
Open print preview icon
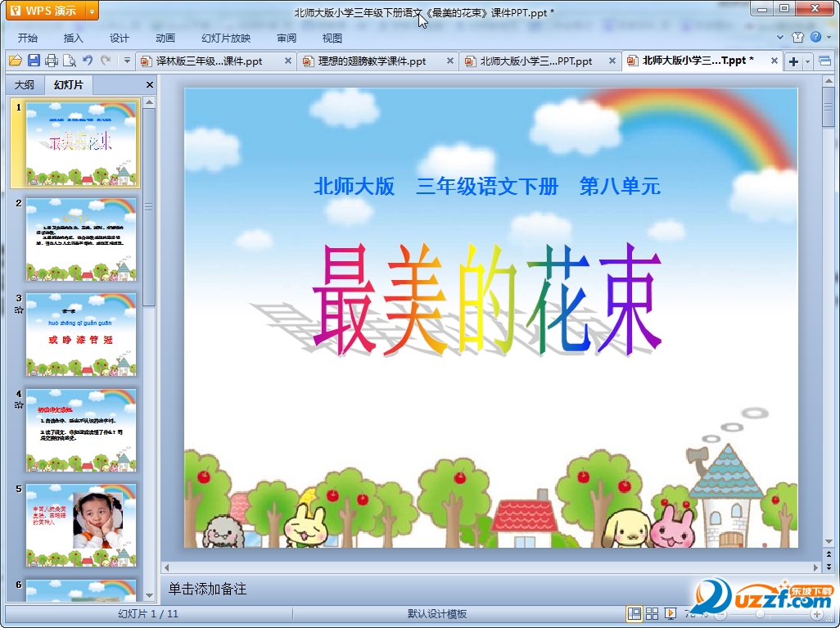click(x=69, y=61)
